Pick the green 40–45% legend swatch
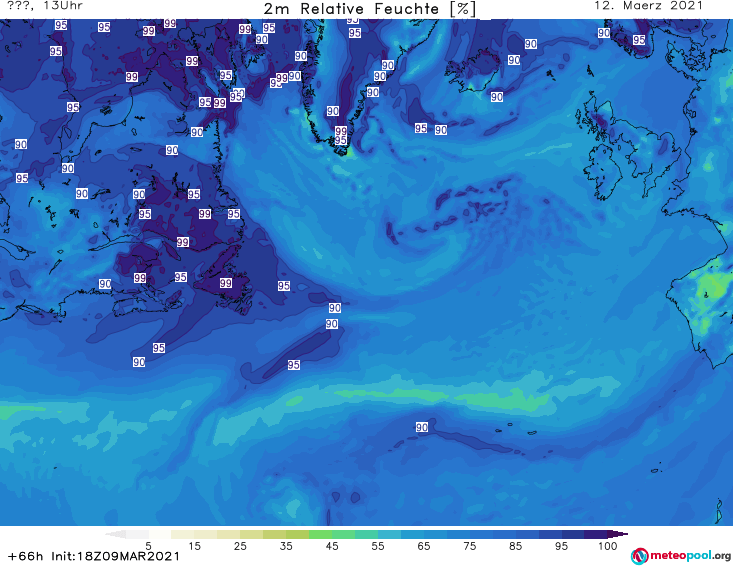The image size is (733, 566). [320, 534]
